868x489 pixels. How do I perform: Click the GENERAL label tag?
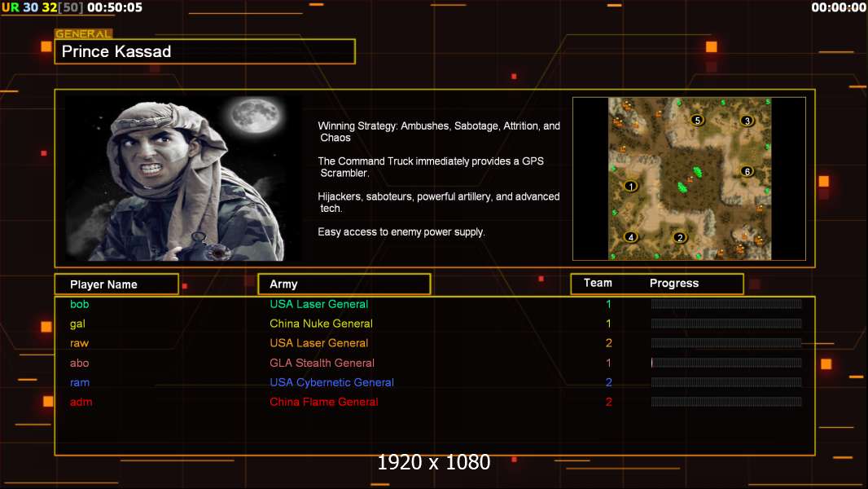[84, 33]
